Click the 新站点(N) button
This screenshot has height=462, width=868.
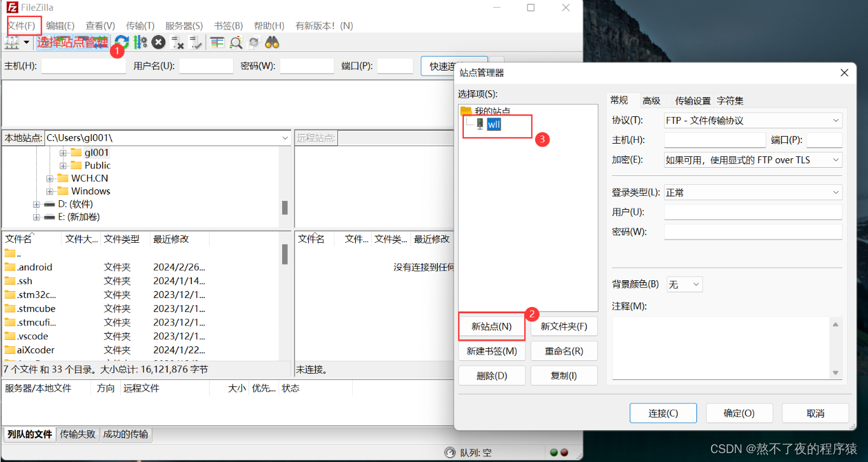pos(491,326)
